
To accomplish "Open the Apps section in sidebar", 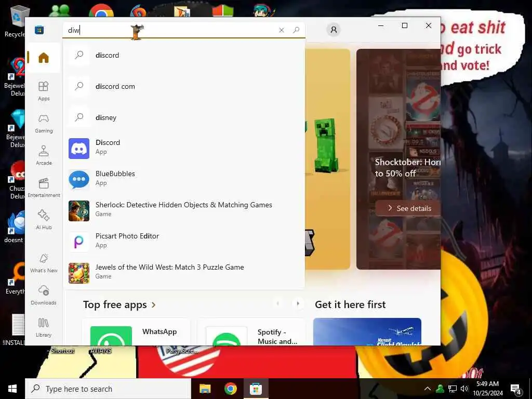I will (44, 91).
